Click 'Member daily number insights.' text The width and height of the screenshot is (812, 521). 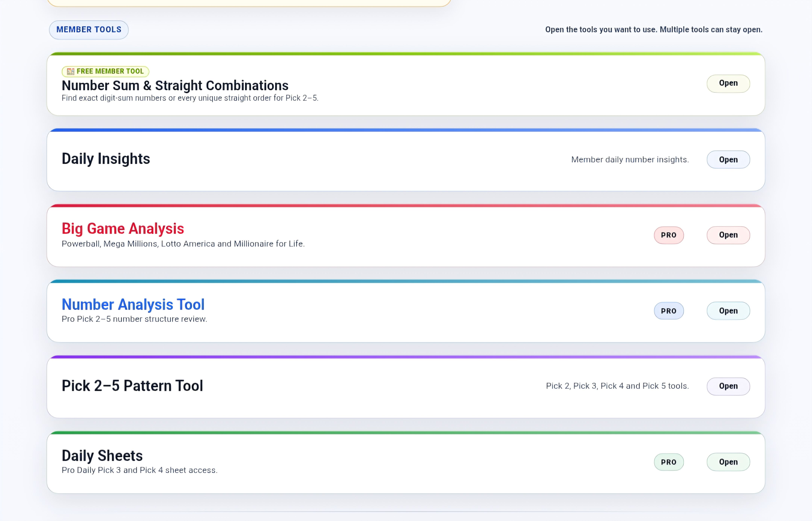pos(630,160)
